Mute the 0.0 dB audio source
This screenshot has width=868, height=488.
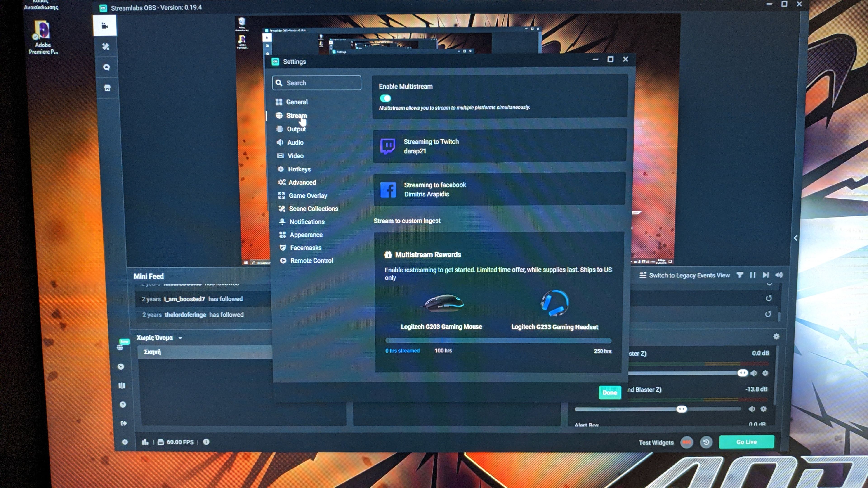(754, 373)
